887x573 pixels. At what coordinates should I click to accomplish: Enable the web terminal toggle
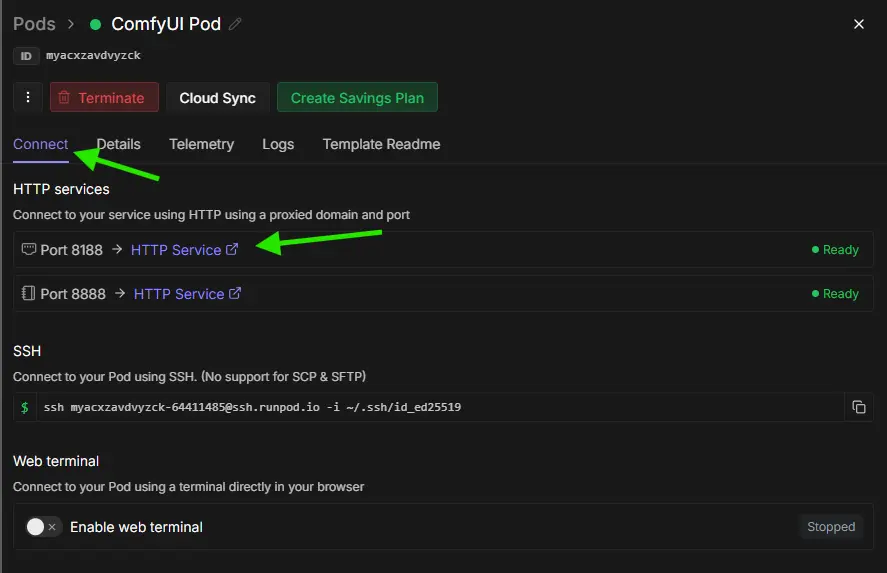(x=43, y=527)
